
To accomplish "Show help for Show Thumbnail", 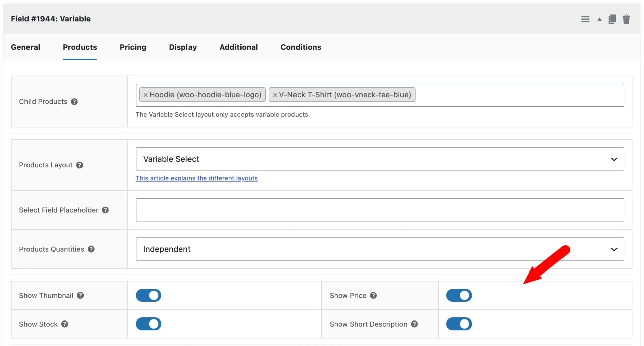I will 80,295.
